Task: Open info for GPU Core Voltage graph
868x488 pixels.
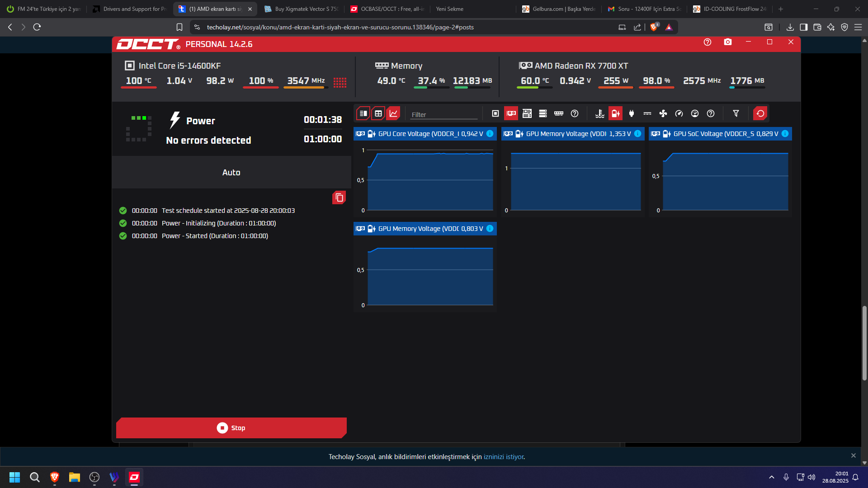Action: pos(490,134)
